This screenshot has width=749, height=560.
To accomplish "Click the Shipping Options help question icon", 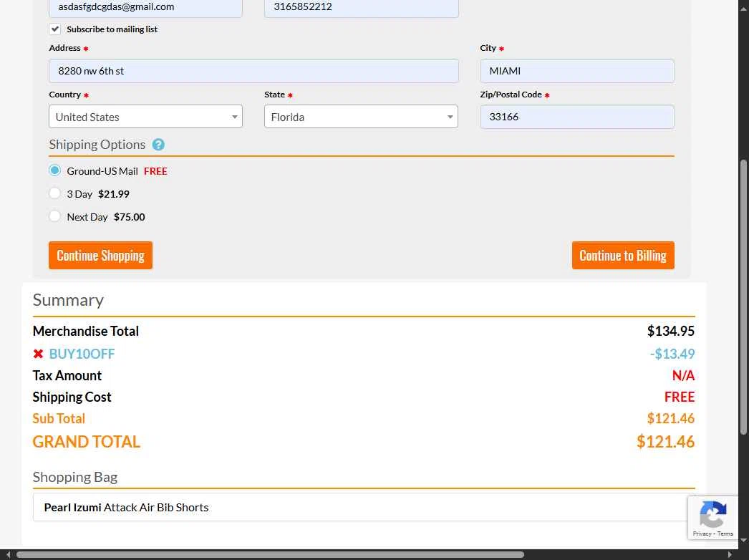I will pyautogui.click(x=158, y=145).
